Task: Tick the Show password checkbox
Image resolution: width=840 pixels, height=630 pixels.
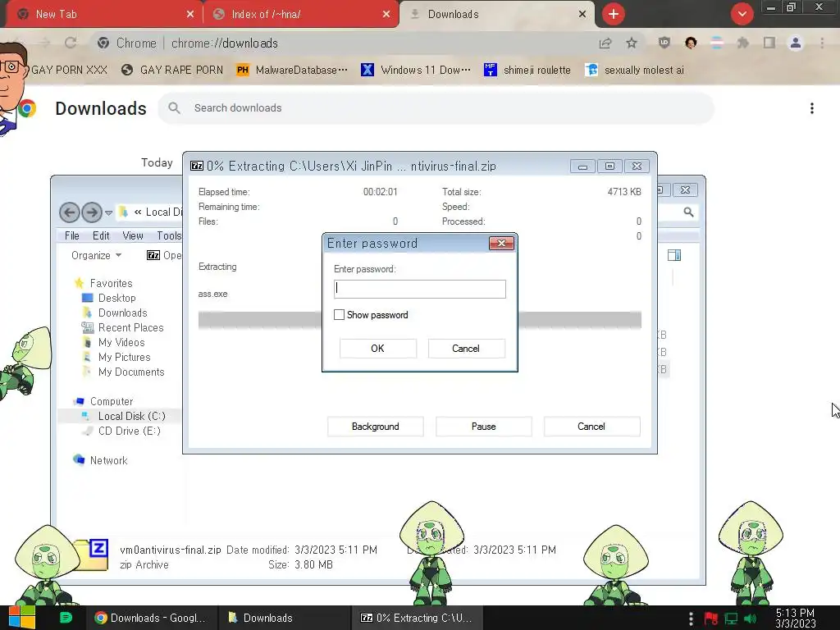Action: tap(339, 315)
